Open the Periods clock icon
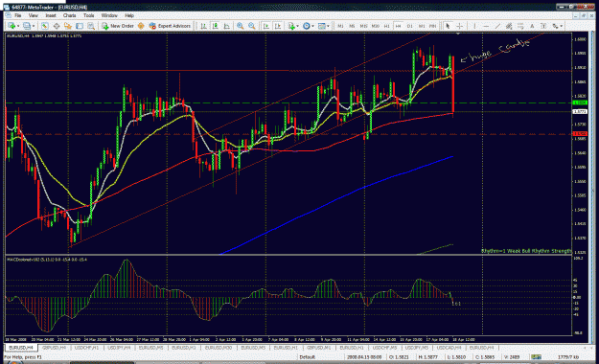Viewport: 599px width, 364px height. (307, 26)
